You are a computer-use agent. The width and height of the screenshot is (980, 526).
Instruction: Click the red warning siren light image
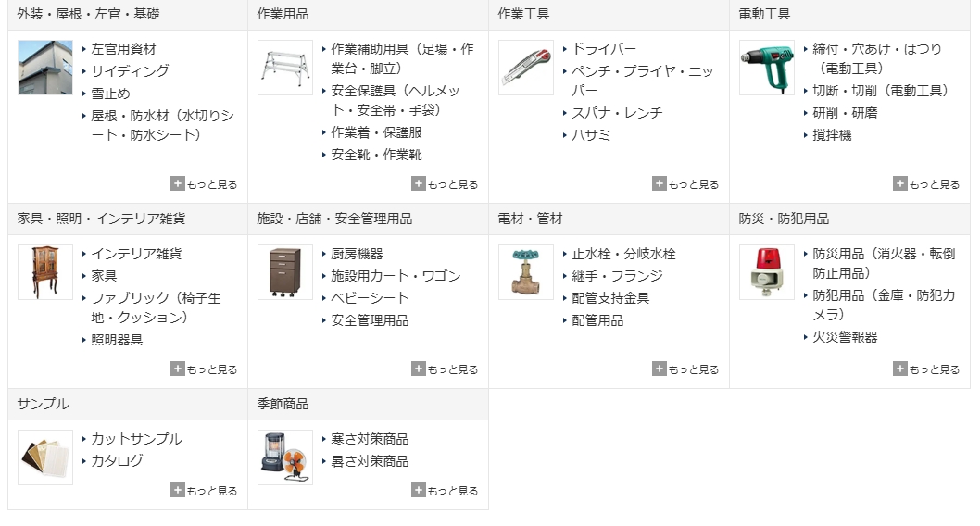click(766, 271)
